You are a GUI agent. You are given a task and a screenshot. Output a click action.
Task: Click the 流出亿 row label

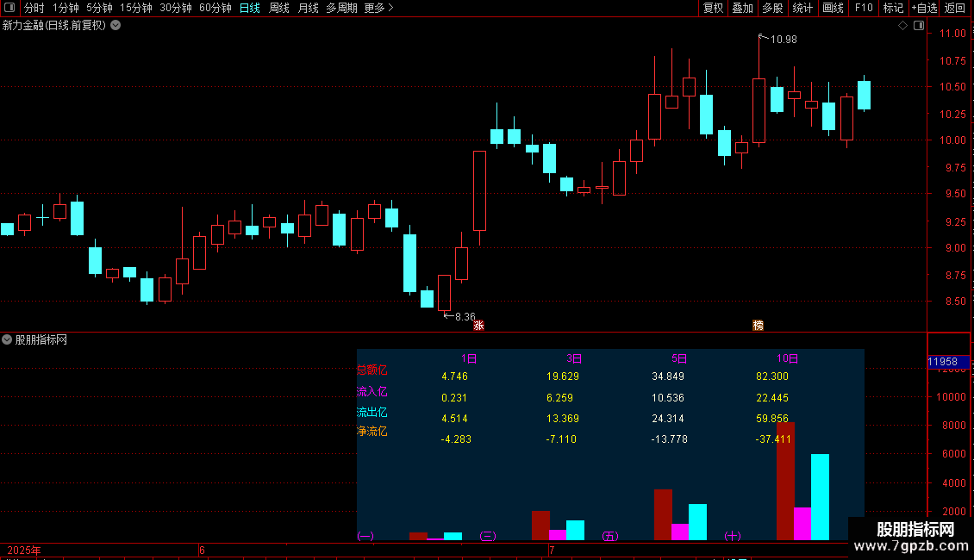[x=372, y=412]
